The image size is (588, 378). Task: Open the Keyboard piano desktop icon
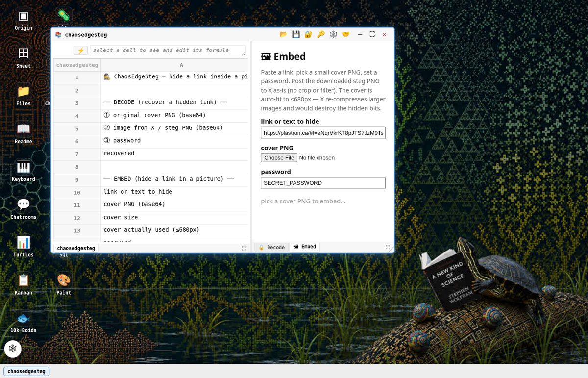coord(23,171)
